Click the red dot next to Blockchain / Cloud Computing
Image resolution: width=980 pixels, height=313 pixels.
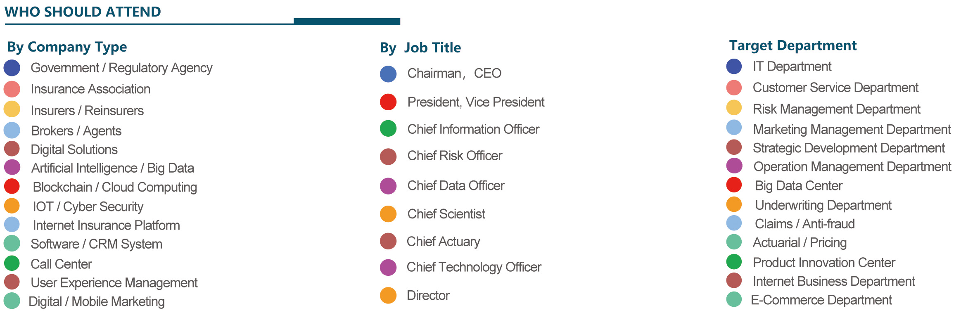coord(12,186)
